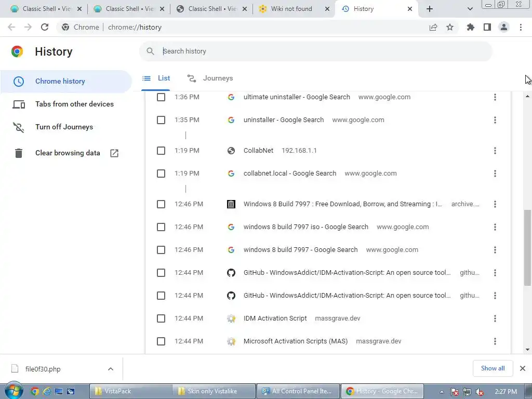532x399 pixels.
Task: Launch Chrome from the quick launch icon
Action: pos(35,391)
